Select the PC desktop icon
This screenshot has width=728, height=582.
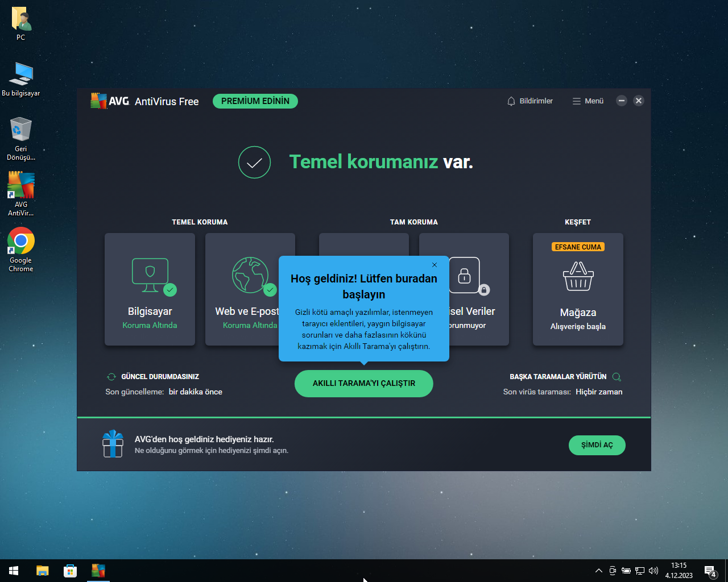coord(21,24)
